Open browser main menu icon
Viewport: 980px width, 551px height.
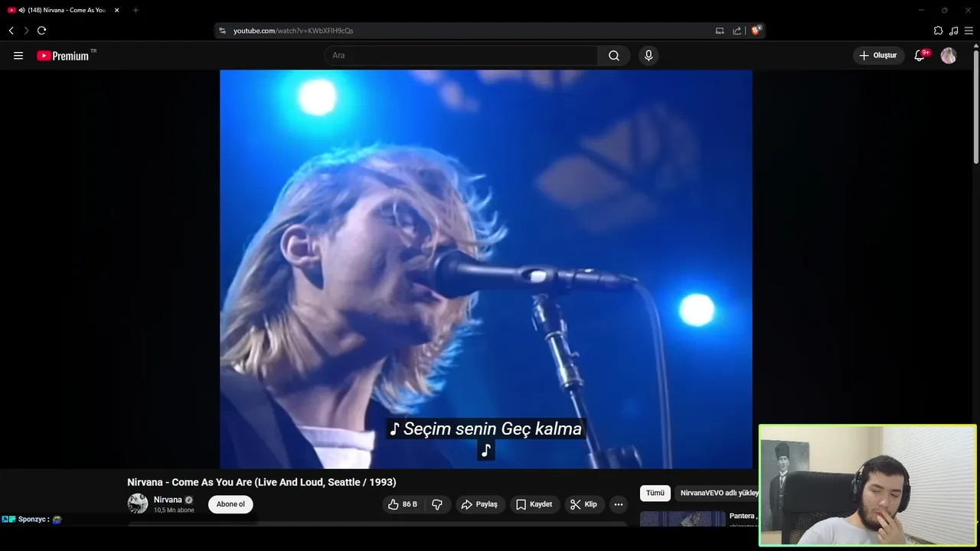[969, 31]
